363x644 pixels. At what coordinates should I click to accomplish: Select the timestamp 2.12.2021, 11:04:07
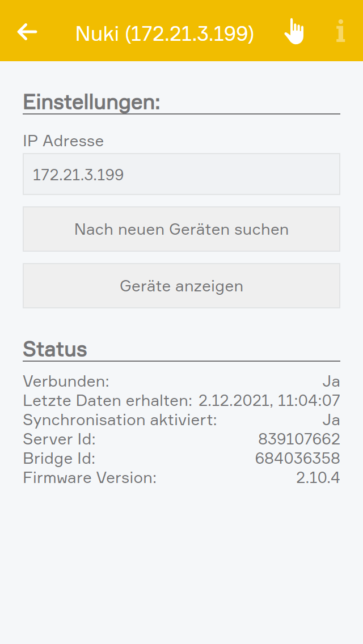coord(269,401)
